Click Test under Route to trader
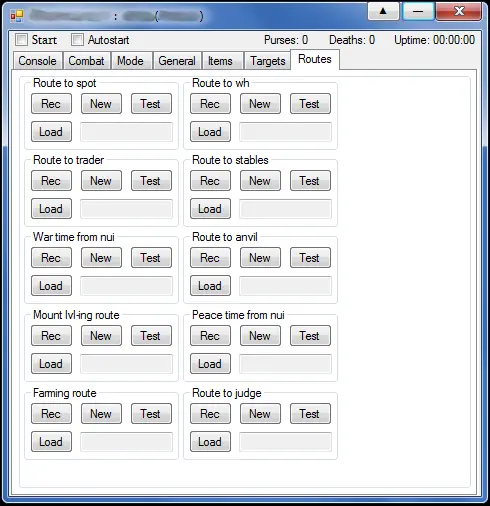This screenshot has width=490, height=506. click(151, 181)
